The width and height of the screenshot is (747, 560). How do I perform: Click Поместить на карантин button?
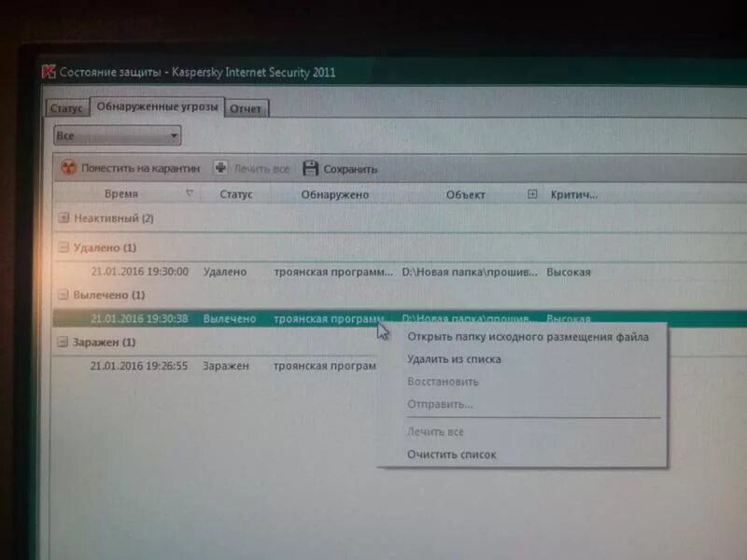(x=131, y=168)
